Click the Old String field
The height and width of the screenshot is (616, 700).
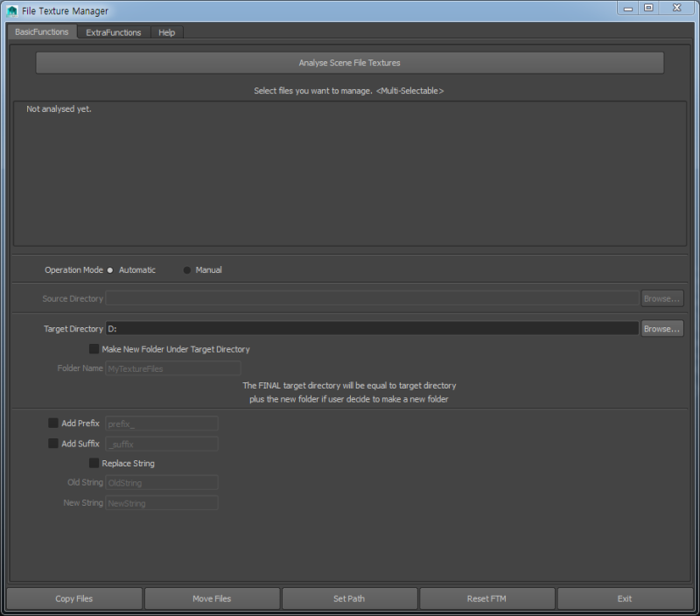[162, 482]
